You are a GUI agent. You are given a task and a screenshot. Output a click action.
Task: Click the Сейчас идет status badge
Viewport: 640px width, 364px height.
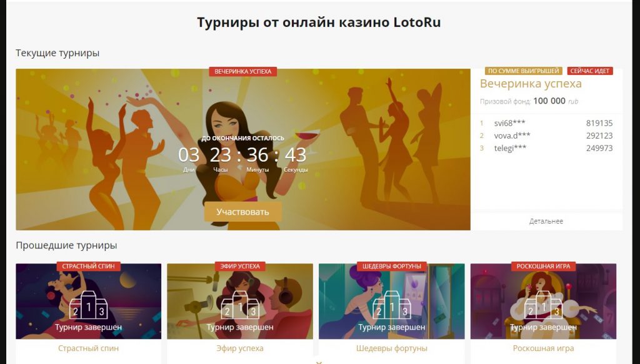(590, 71)
